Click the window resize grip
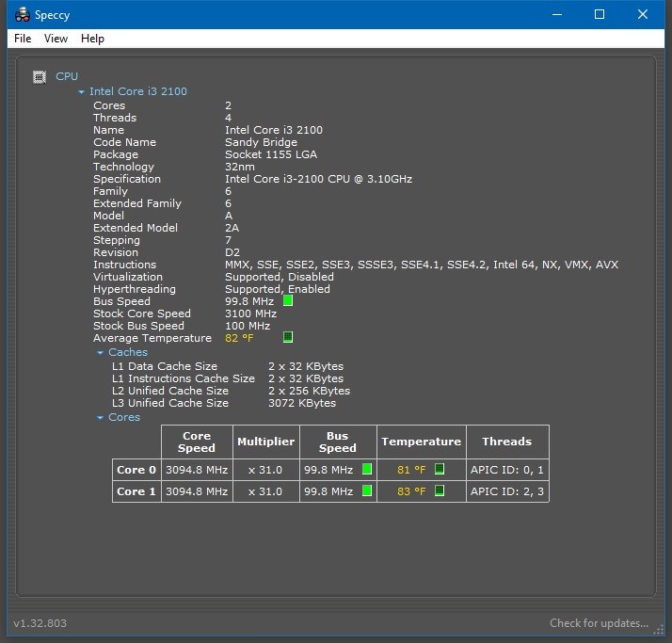Viewport: 672px width, 643px height. coord(658,629)
